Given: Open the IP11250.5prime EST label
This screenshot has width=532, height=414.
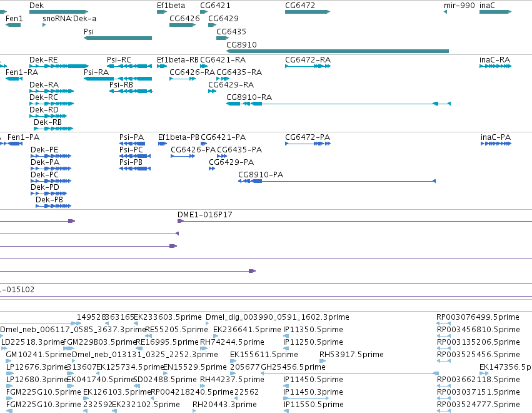Looking at the screenshot, I should [313, 342].
